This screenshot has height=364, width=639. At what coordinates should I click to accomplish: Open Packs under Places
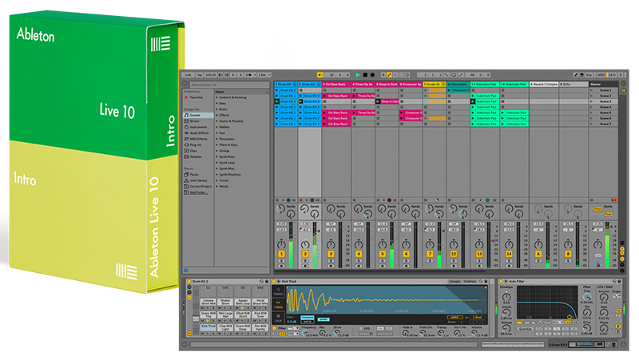pos(197,174)
